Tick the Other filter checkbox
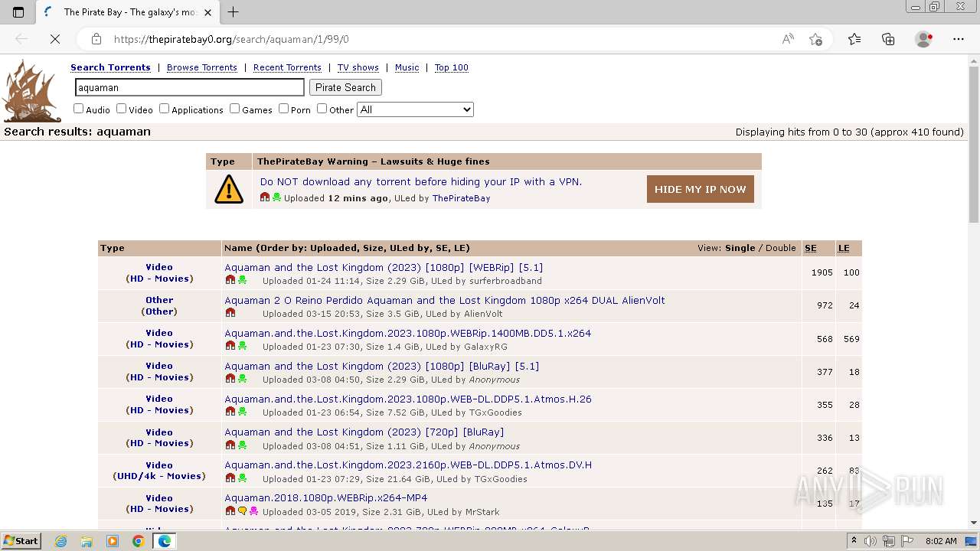Image resolution: width=980 pixels, height=551 pixels. click(x=322, y=109)
